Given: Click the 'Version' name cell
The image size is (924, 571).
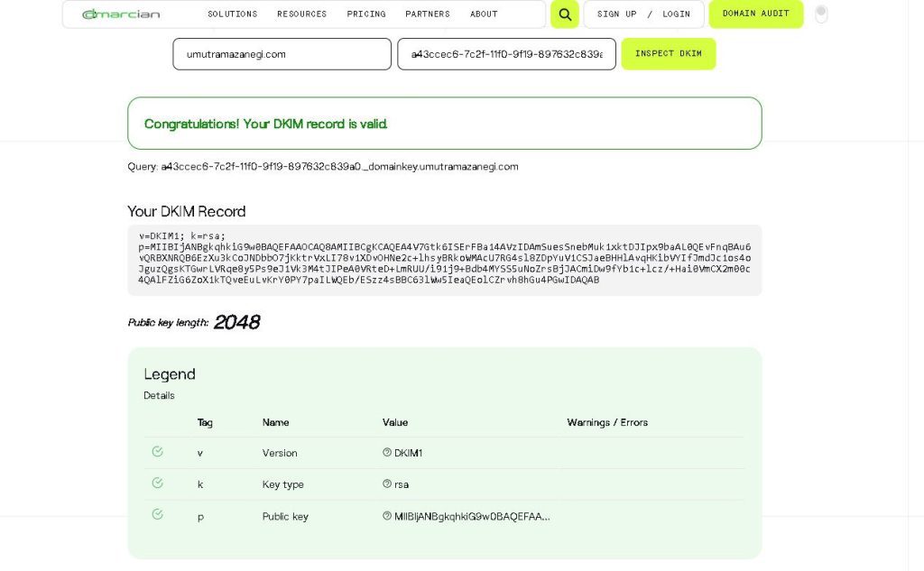Looking at the screenshot, I should coord(280,453).
